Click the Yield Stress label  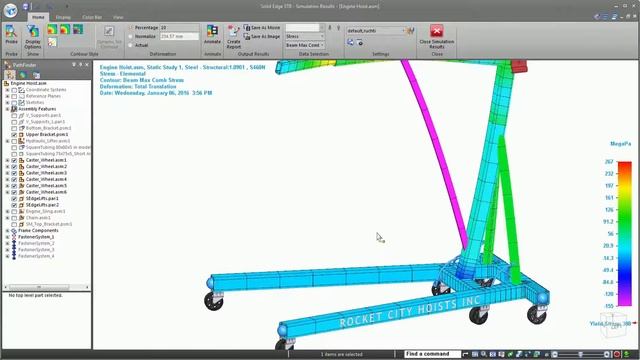click(610, 324)
